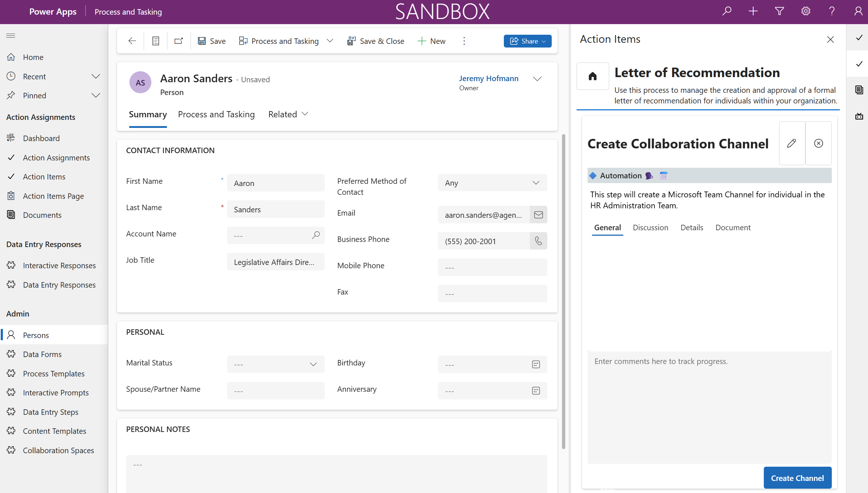Image resolution: width=868 pixels, height=493 pixels.
Task: Click the circled X cancel icon next to the edit pencil
Action: (818, 143)
